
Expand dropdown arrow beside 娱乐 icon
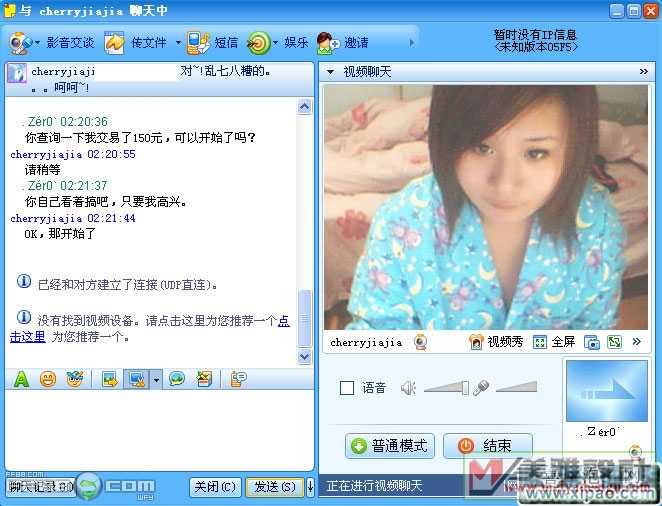276,43
